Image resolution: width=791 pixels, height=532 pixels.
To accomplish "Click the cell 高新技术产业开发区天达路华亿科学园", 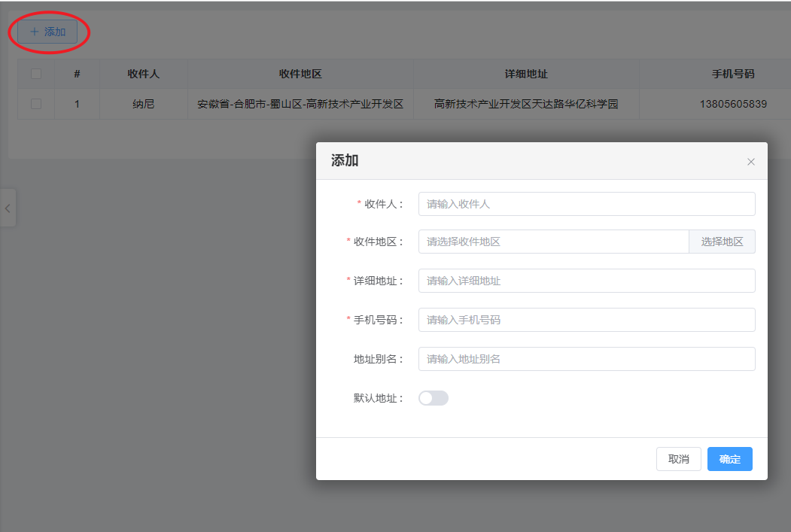I will pyautogui.click(x=526, y=104).
